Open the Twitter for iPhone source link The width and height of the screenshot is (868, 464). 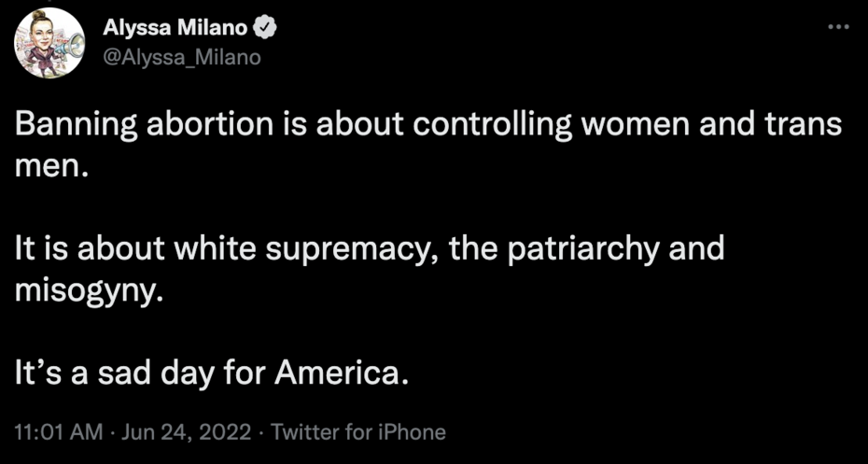point(358,432)
